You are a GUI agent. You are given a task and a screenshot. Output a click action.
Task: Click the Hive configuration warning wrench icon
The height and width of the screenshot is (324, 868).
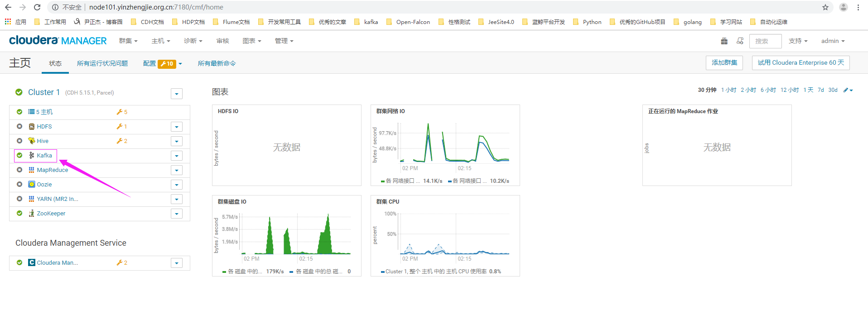coord(120,141)
